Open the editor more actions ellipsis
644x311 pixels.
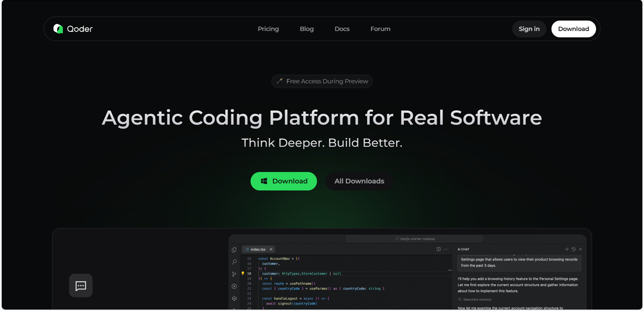(x=446, y=249)
